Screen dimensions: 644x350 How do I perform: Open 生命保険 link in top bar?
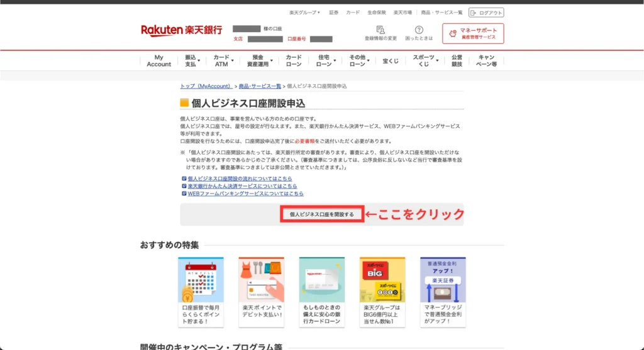tap(377, 13)
